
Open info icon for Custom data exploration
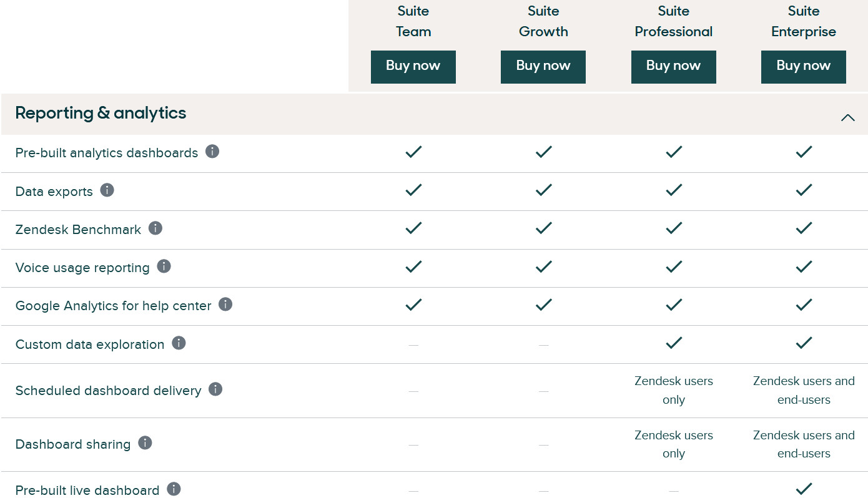pyautogui.click(x=179, y=343)
